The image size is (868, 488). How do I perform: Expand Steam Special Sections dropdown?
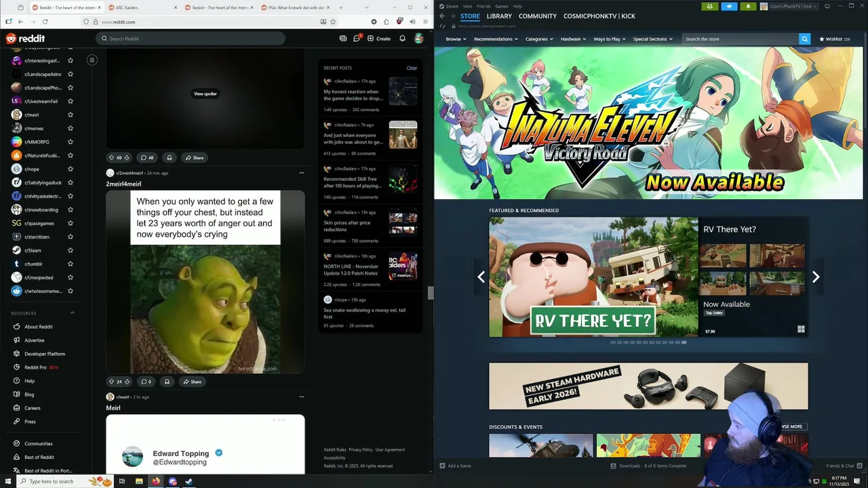point(652,39)
